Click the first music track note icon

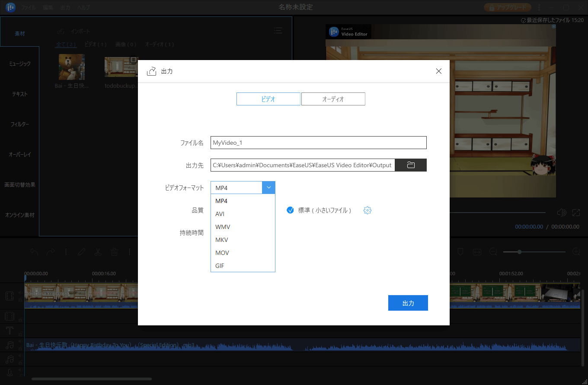coord(10,345)
